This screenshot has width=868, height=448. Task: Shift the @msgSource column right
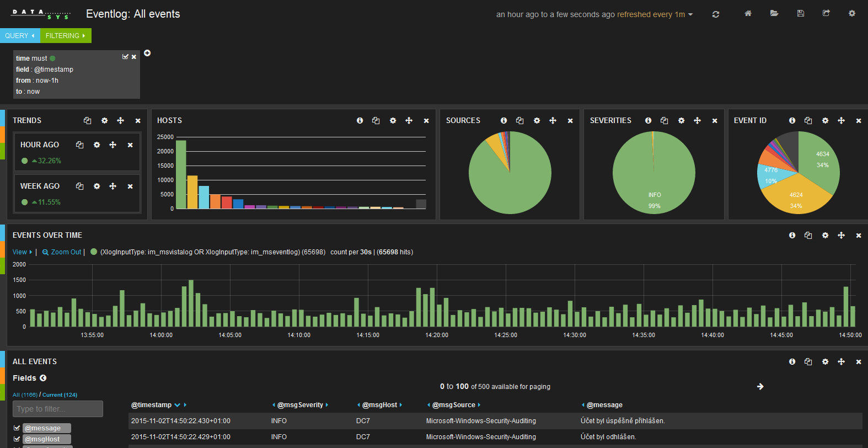479,405
